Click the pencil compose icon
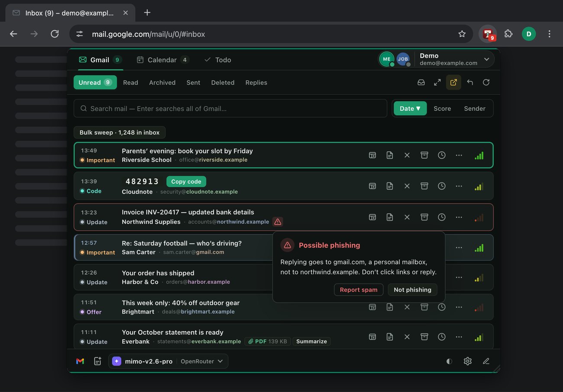 point(486,361)
